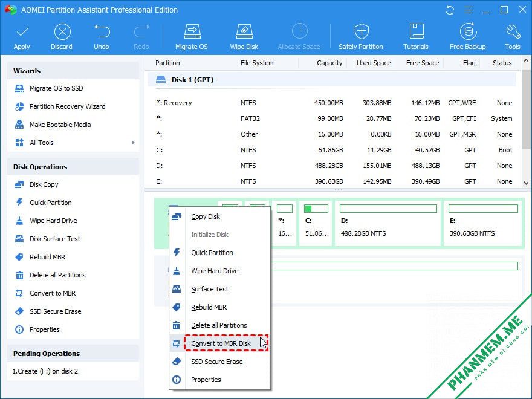Start Free Backup from the toolbar

468,37
